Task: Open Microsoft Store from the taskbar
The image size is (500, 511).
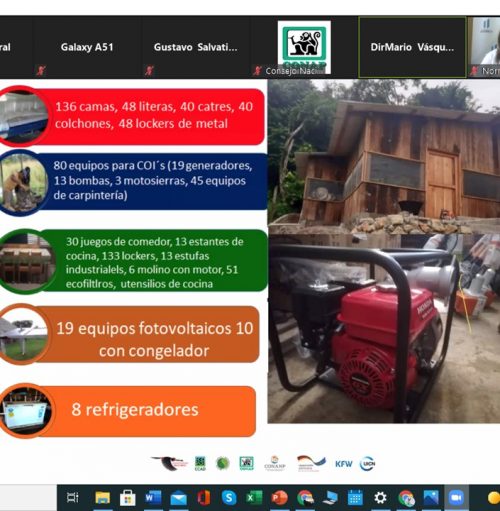Action: click(128, 498)
